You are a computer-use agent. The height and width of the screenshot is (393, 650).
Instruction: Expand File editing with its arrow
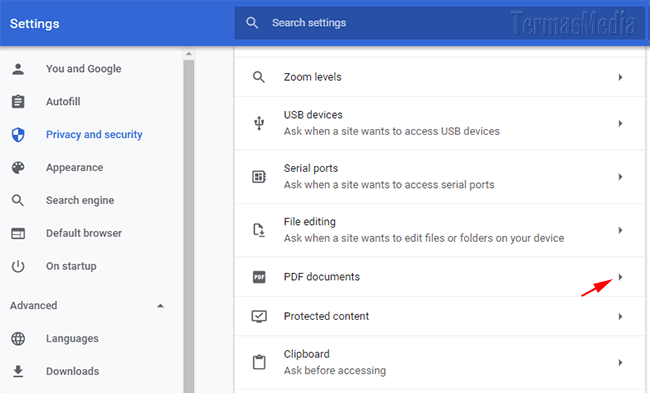click(620, 230)
